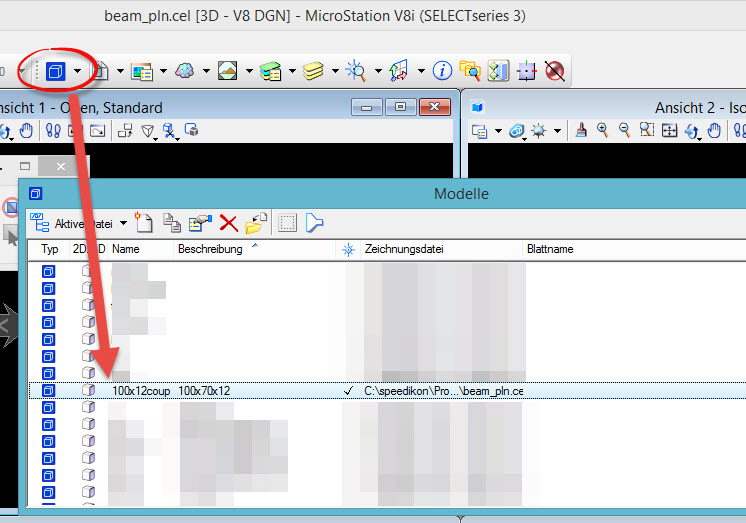The width and height of the screenshot is (746, 523).
Task: Expand View Attributes dropdown in Ansicht 2
Action: point(498,131)
